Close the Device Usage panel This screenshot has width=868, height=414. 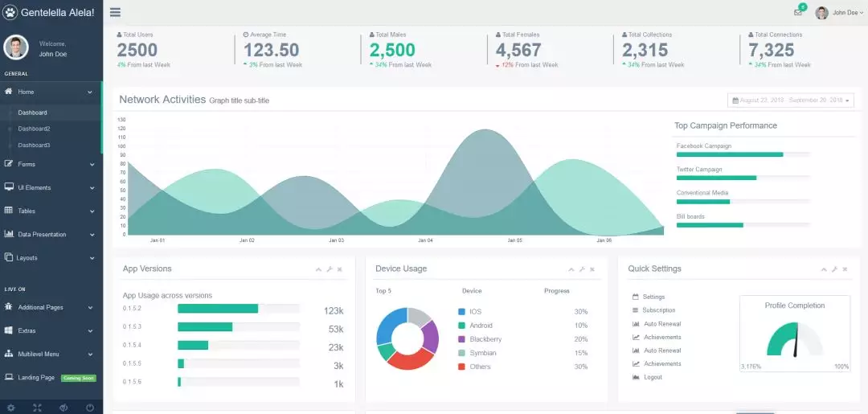(592, 269)
